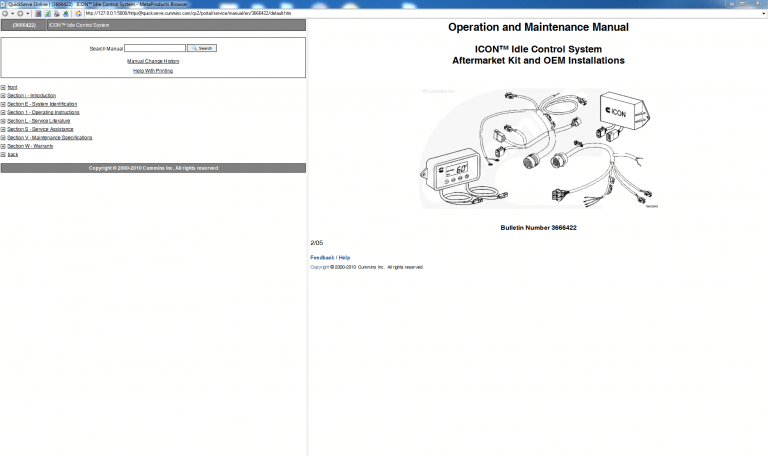Click the 'Search Manual' label text
The image size is (768, 456).
tap(106, 48)
